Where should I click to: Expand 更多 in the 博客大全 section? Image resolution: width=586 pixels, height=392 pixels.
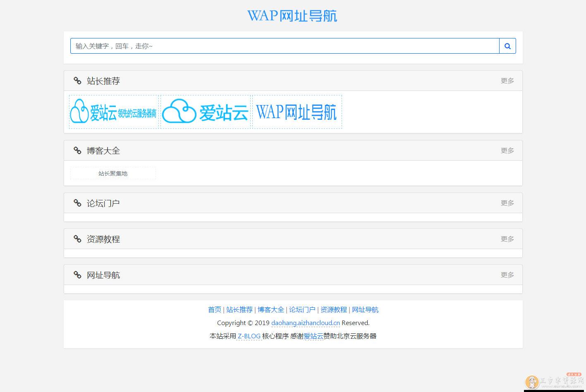[507, 150]
